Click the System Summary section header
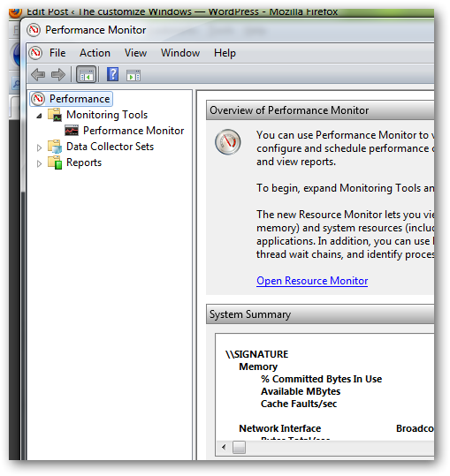450x476 pixels. pos(320,314)
